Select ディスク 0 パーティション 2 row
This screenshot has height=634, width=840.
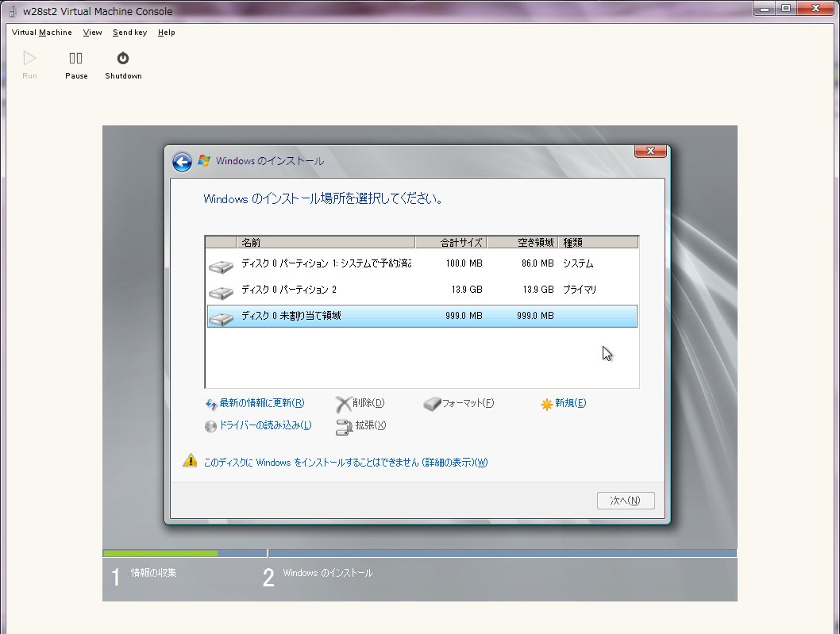(x=422, y=290)
